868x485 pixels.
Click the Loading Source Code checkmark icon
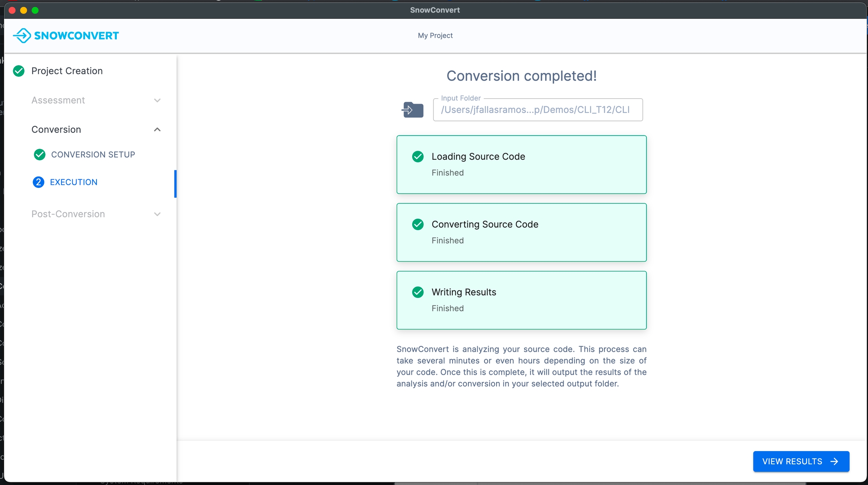tap(418, 157)
